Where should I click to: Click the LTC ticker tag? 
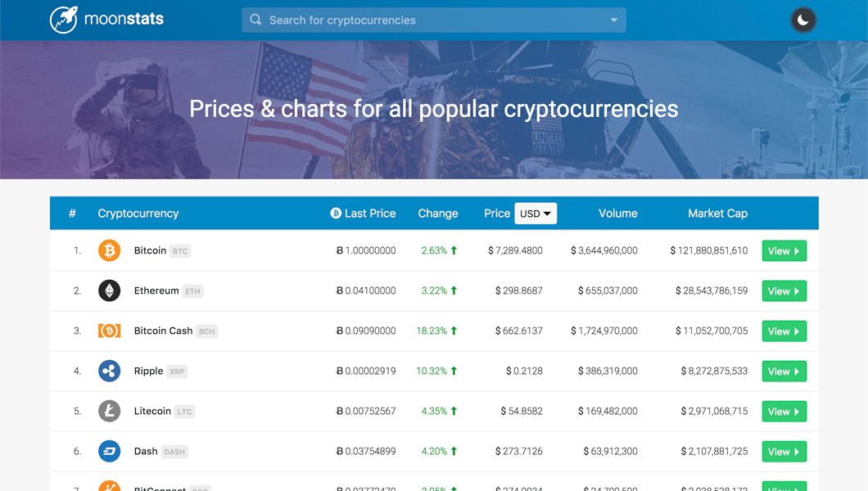(184, 412)
